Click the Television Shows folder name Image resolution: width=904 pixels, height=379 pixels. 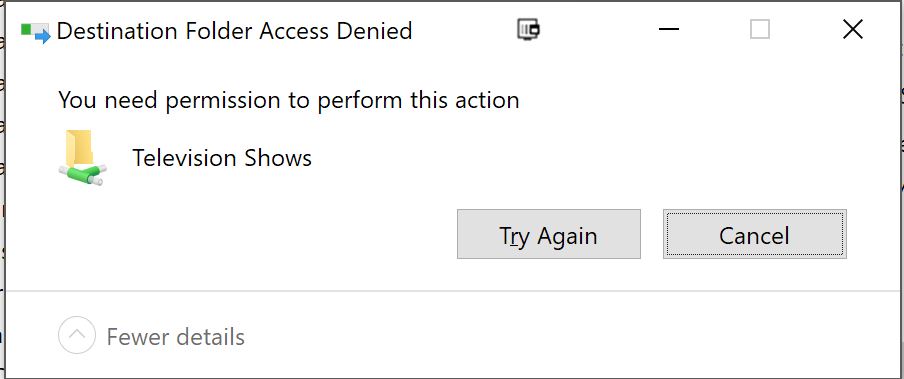point(222,157)
